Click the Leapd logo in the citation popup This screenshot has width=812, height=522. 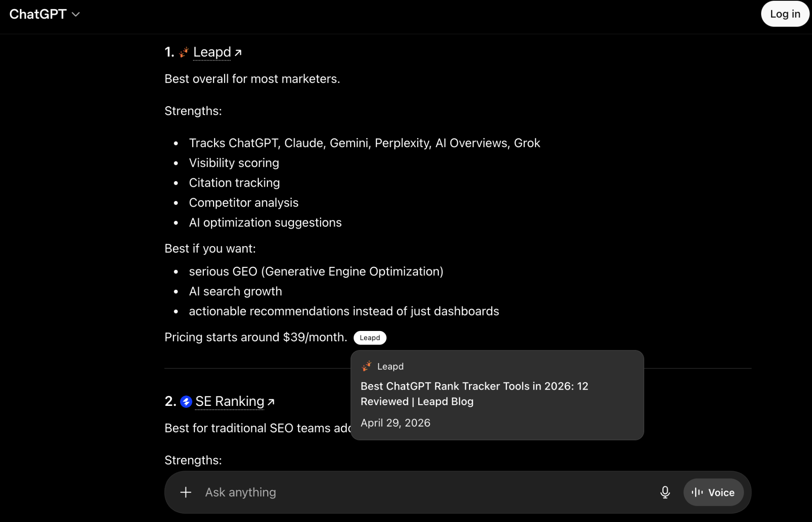point(366,366)
